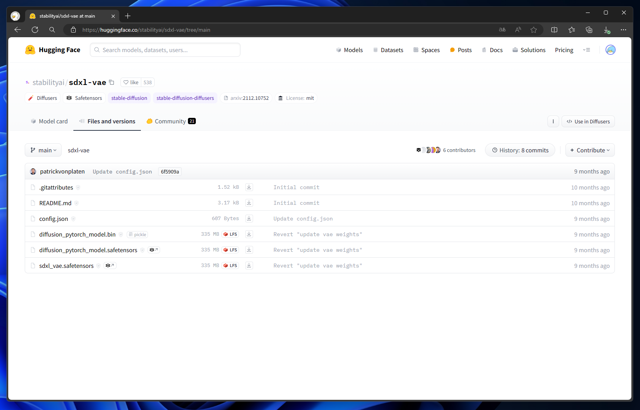Viewport: 640px width, 410px height.
Task: Click LFS badge on sdxl_vae.safetensors row
Action: coord(230,266)
